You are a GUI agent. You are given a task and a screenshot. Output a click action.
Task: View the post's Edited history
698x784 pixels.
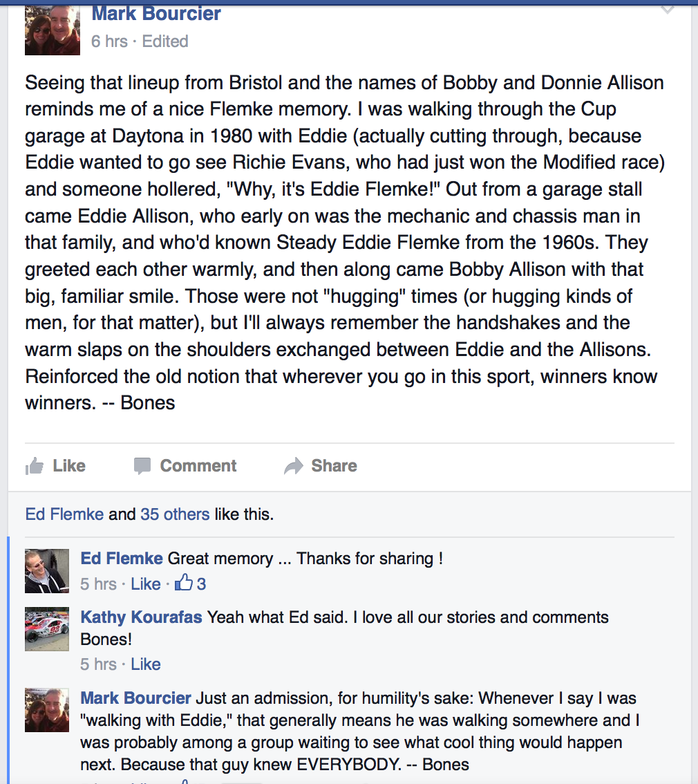coord(165,41)
